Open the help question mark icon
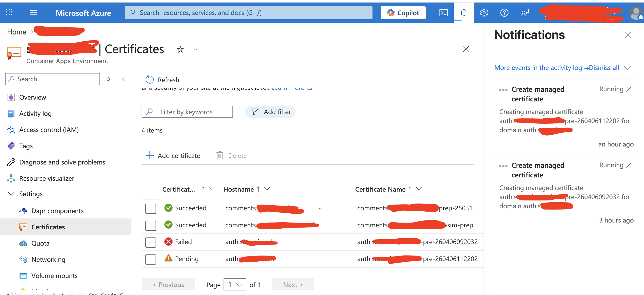The height and width of the screenshot is (295, 644). (504, 13)
